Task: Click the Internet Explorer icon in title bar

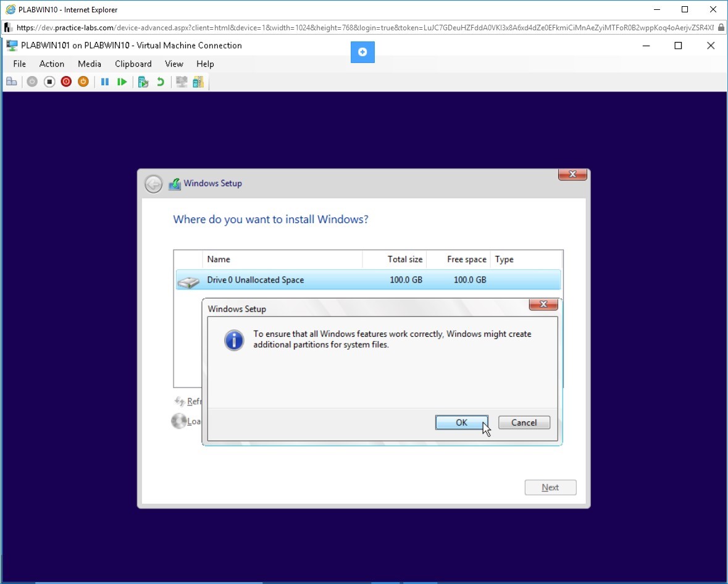Action: click(10, 9)
